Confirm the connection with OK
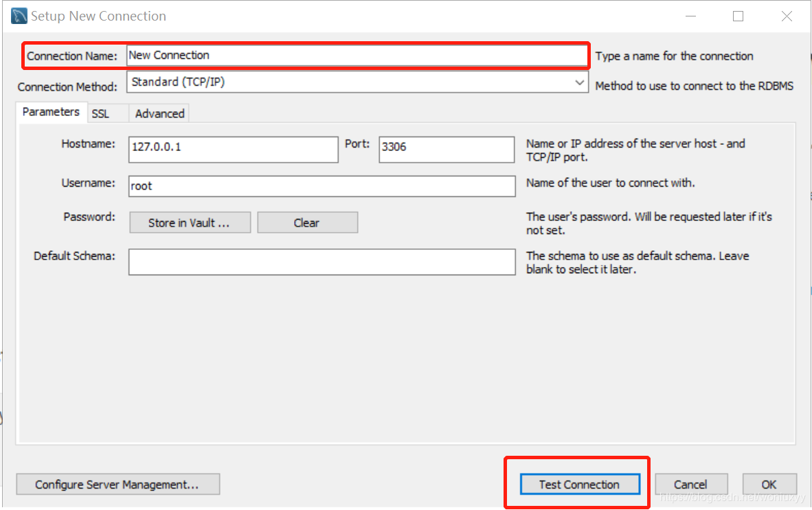The image size is (812, 510). pyautogui.click(x=769, y=485)
